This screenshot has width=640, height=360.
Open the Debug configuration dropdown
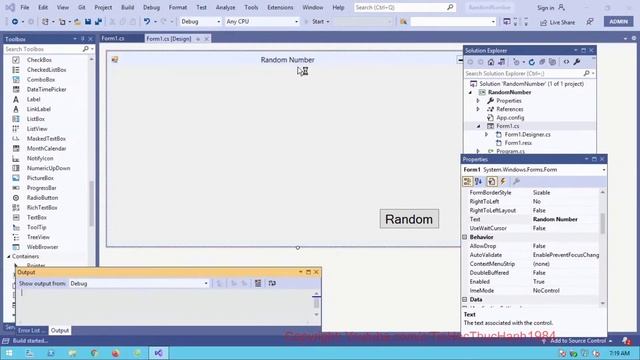tap(200, 22)
